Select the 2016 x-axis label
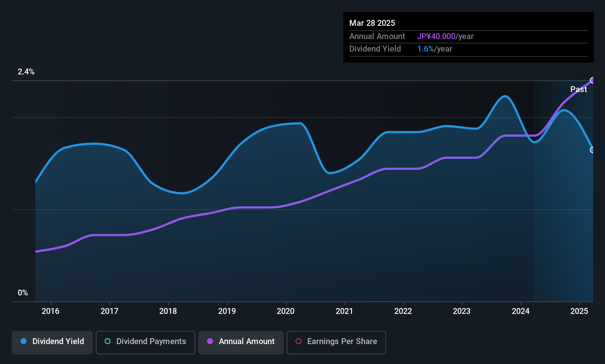The height and width of the screenshot is (364, 605). (50, 311)
